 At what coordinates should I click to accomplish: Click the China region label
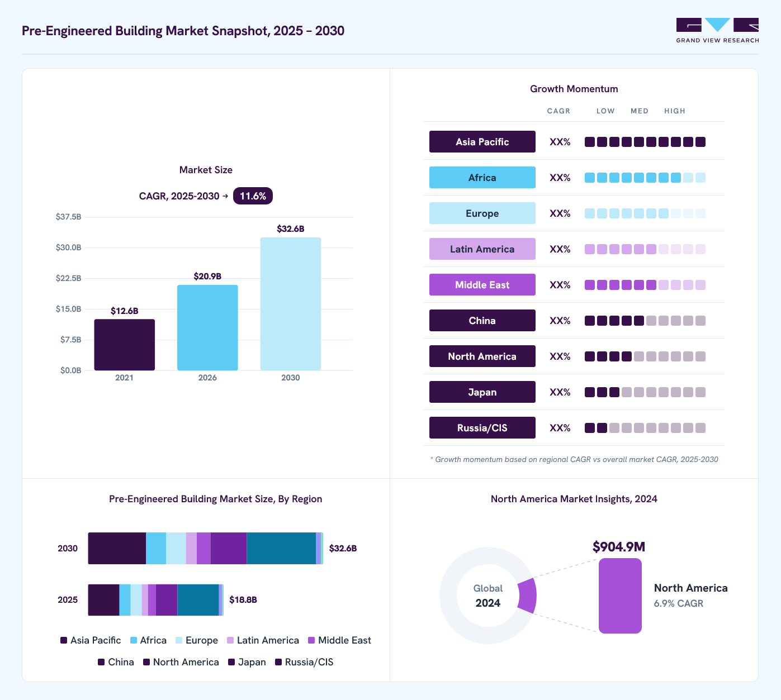click(482, 321)
